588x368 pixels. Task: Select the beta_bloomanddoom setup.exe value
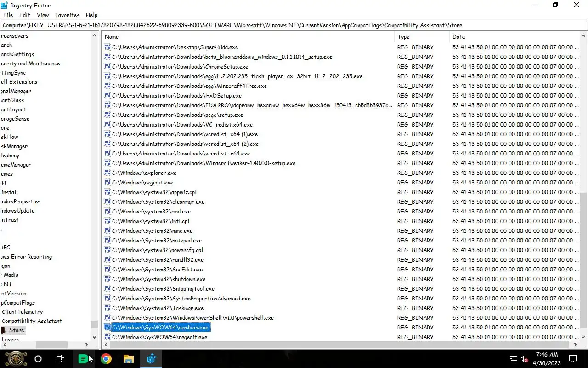pyautogui.click(x=222, y=57)
